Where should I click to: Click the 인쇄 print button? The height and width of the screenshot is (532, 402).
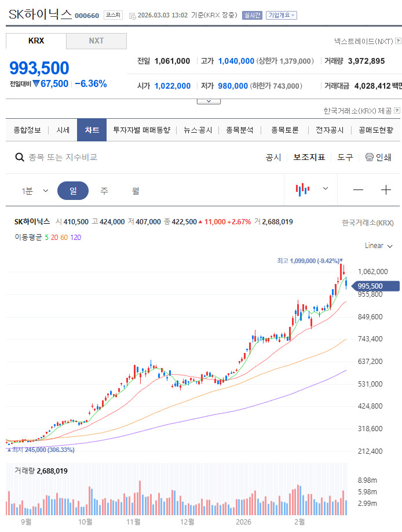tap(378, 157)
